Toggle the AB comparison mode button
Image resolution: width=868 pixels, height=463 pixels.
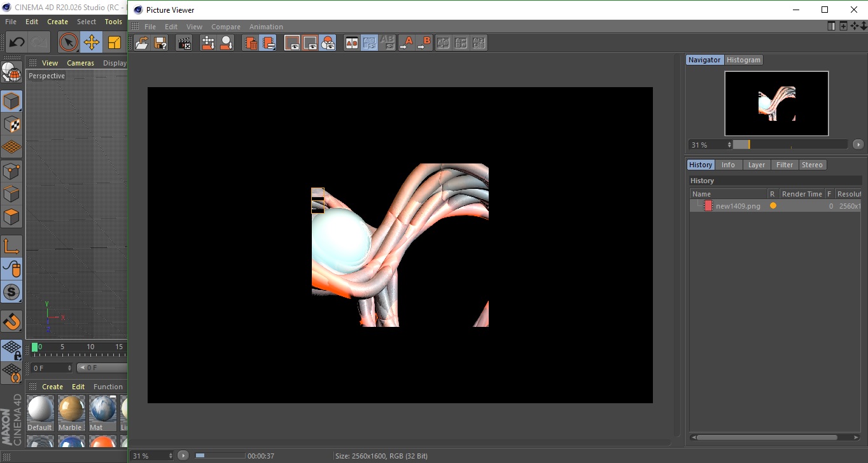click(351, 43)
